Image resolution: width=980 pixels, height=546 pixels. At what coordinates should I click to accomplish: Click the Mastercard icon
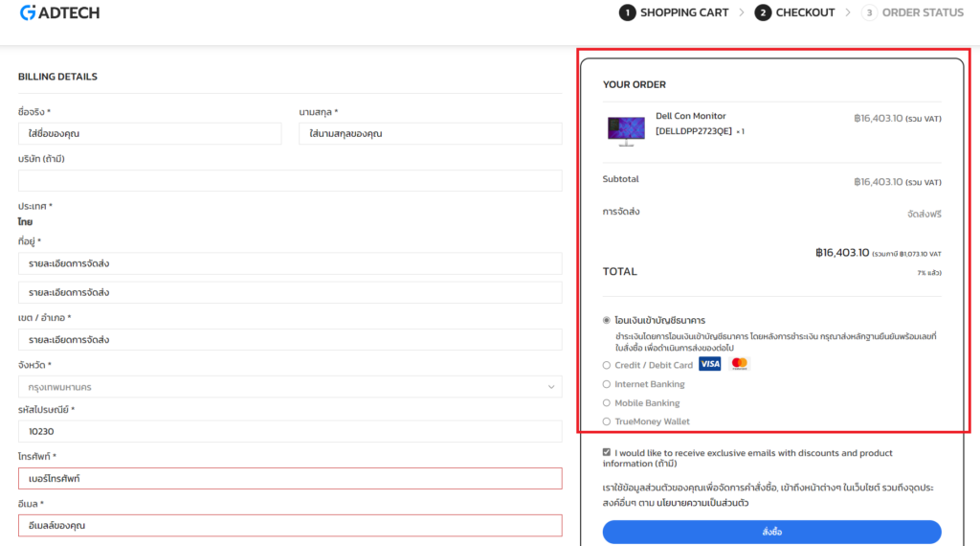tap(739, 364)
